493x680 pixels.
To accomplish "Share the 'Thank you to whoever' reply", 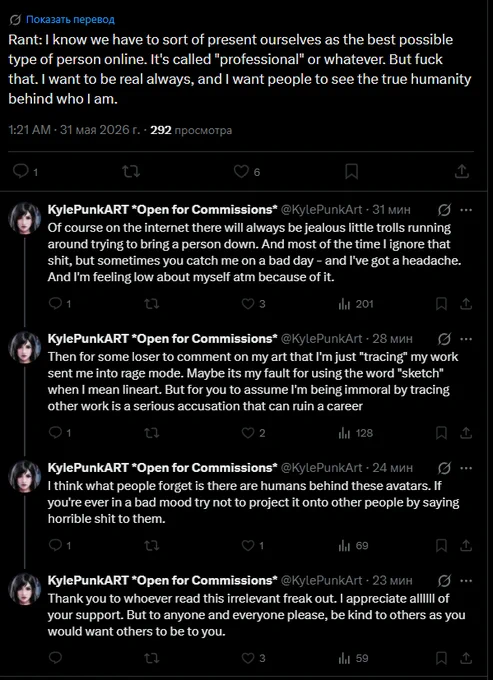I will [x=466, y=658].
